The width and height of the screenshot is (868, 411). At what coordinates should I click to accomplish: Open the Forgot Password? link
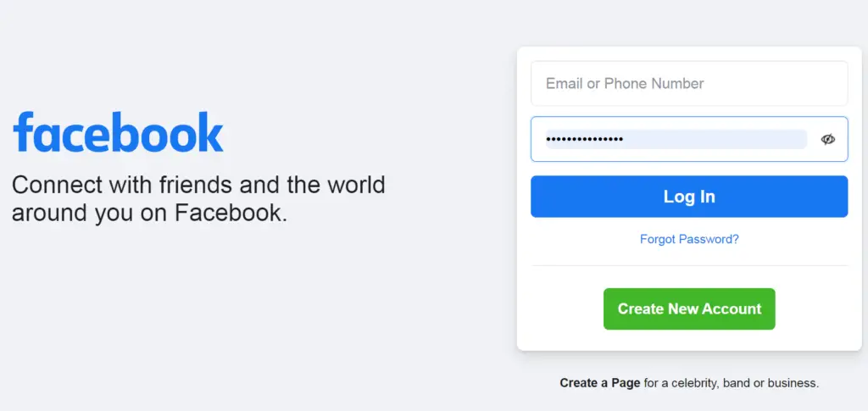[689, 239]
